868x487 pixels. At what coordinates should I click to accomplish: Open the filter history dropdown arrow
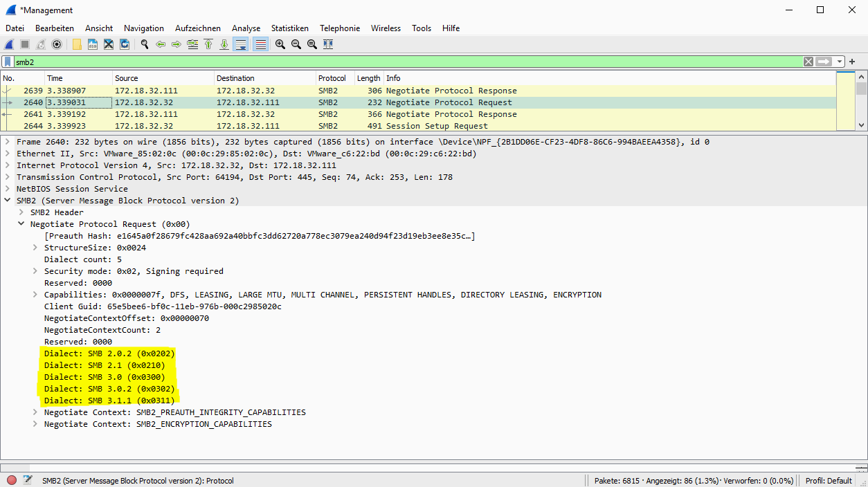coord(840,62)
